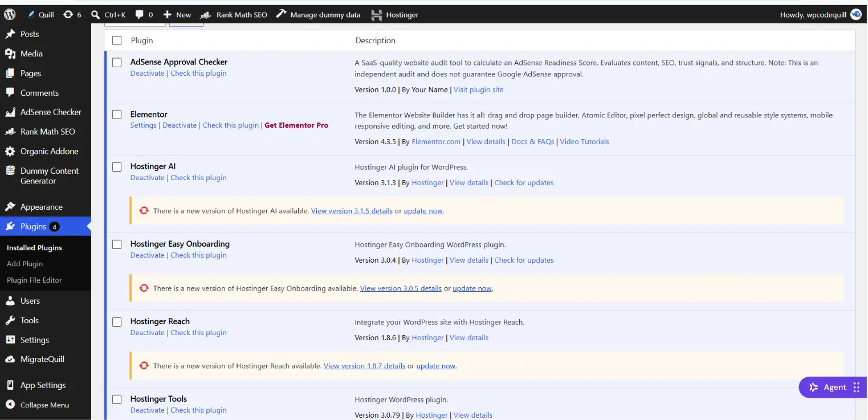
Task: Tick the Hostinger AI checkbox
Action: coord(117,167)
